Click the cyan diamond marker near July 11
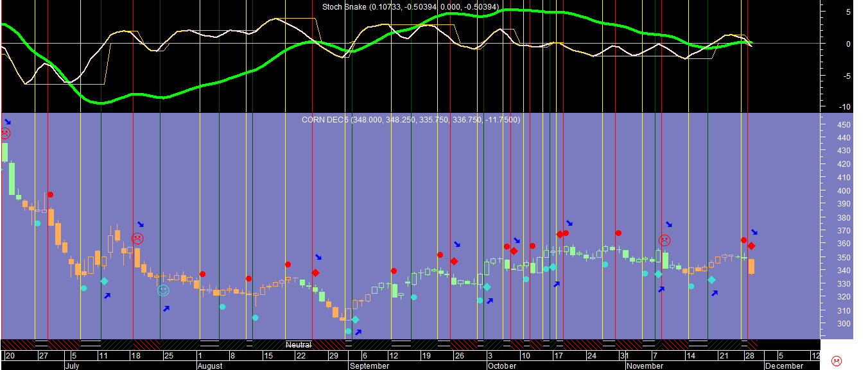This screenshot has height=370, width=868. (x=104, y=281)
